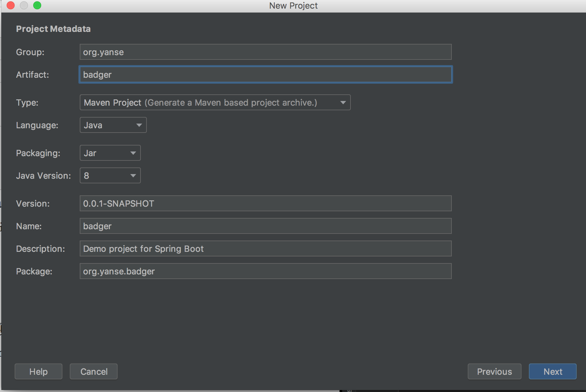Go back with the Previous button

pyautogui.click(x=494, y=371)
